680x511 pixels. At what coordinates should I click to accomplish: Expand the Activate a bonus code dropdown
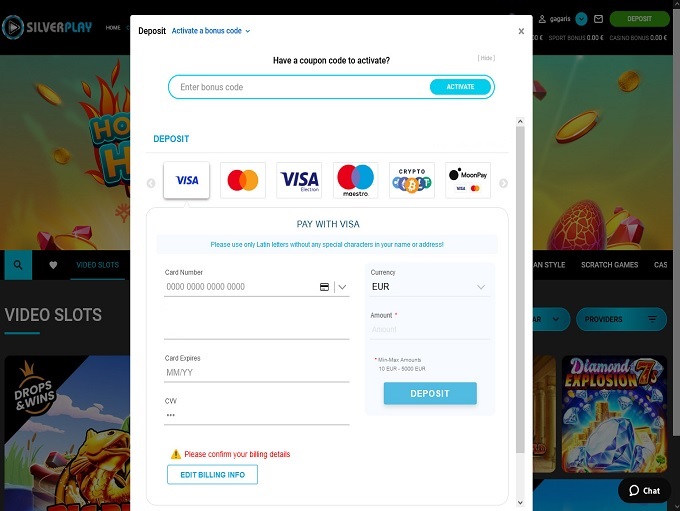(211, 31)
